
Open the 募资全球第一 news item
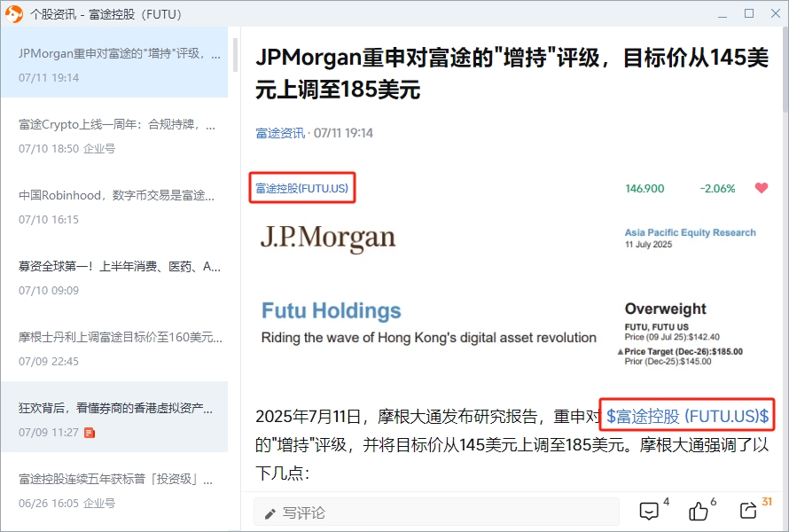[x=114, y=276]
